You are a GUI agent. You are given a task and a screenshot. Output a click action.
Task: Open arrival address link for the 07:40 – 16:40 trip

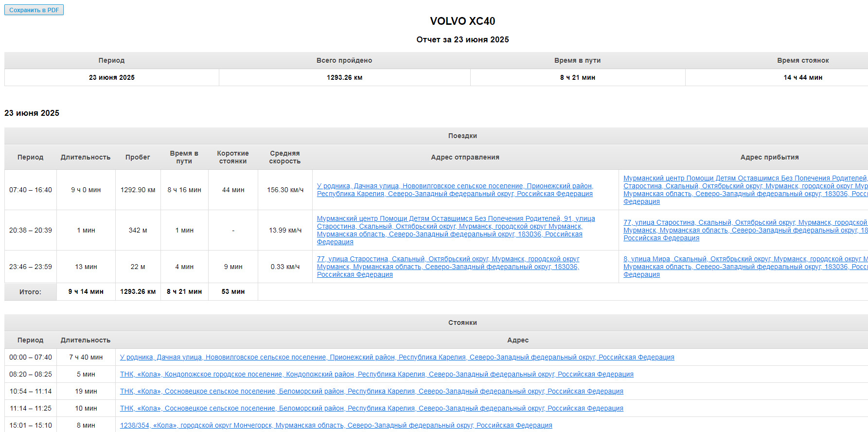tap(745, 190)
